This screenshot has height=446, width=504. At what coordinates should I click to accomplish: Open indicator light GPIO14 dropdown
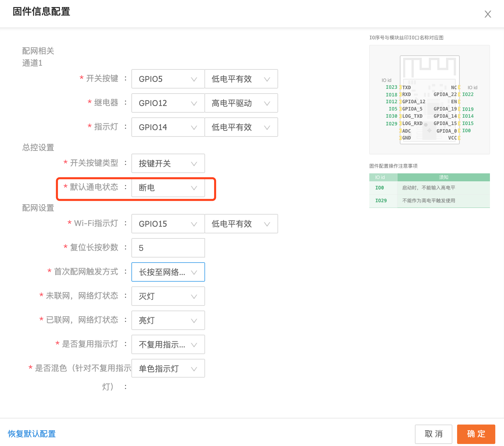pos(168,127)
